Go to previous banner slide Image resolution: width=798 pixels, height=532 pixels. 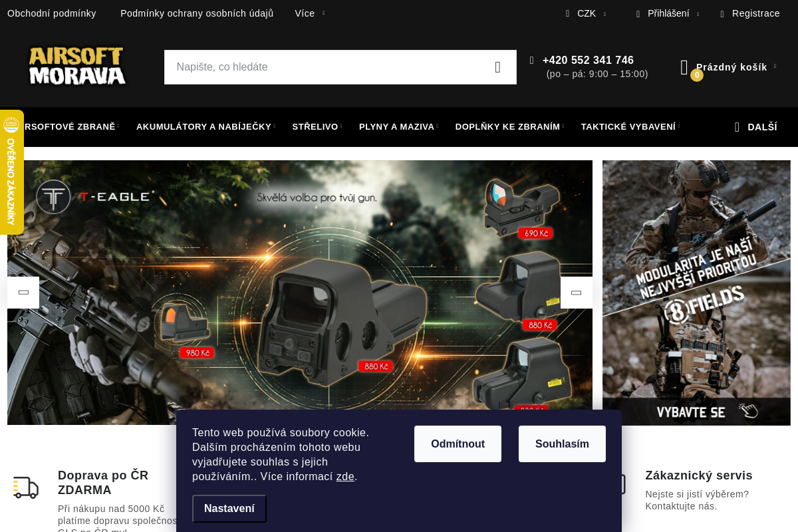click(x=23, y=293)
